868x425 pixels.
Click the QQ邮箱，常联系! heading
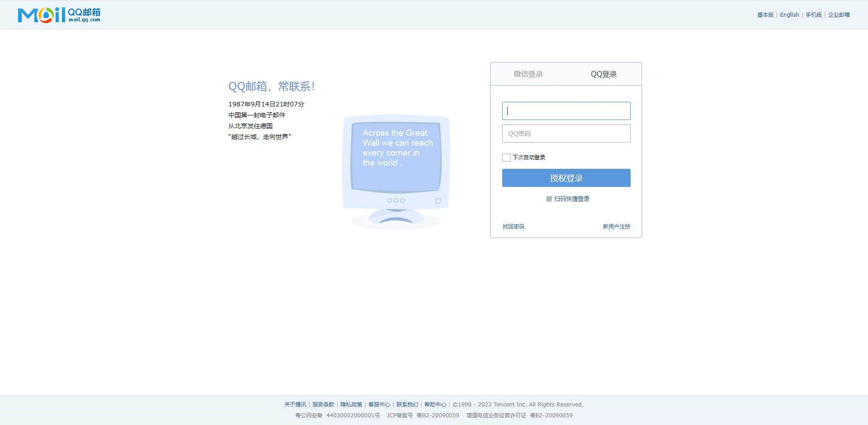pos(272,86)
